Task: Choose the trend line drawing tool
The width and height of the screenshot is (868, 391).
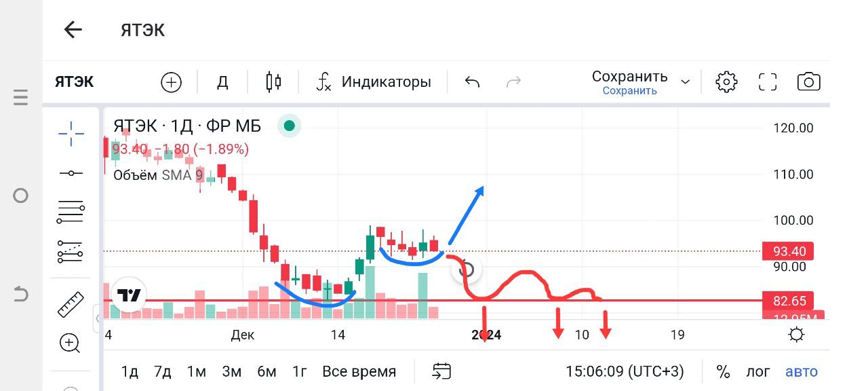Action: (71, 174)
